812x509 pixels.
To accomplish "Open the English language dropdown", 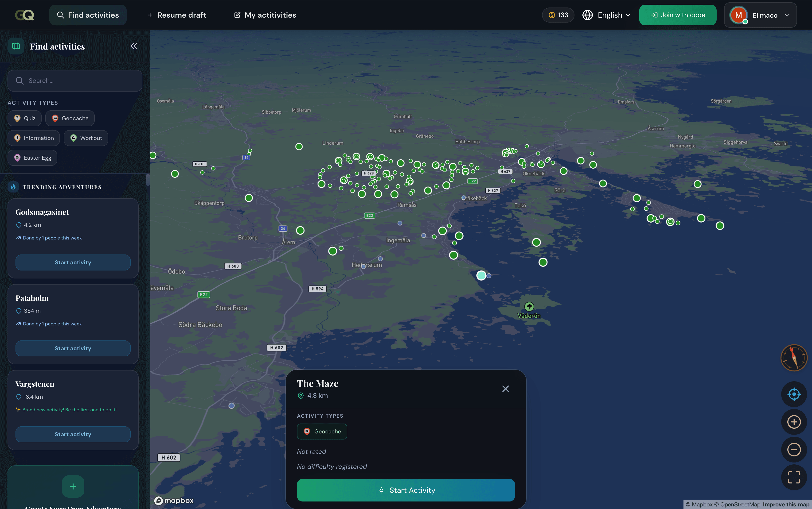I will [x=610, y=15].
